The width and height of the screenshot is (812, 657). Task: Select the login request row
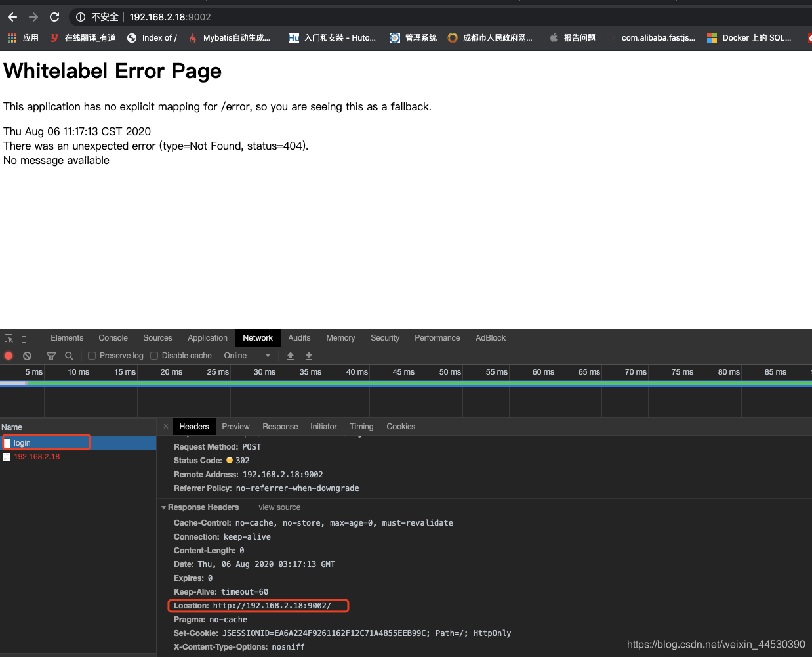click(78, 443)
